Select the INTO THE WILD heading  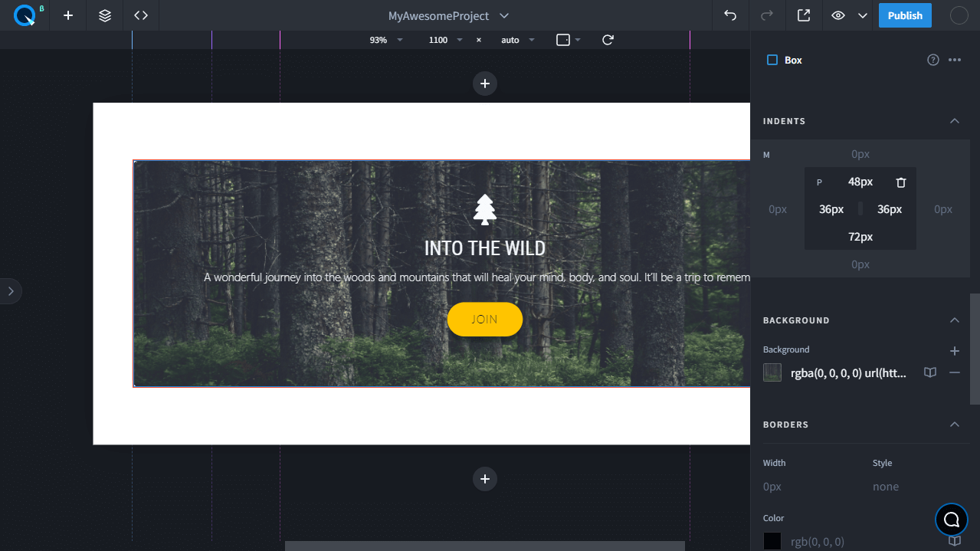click(485, 248)
